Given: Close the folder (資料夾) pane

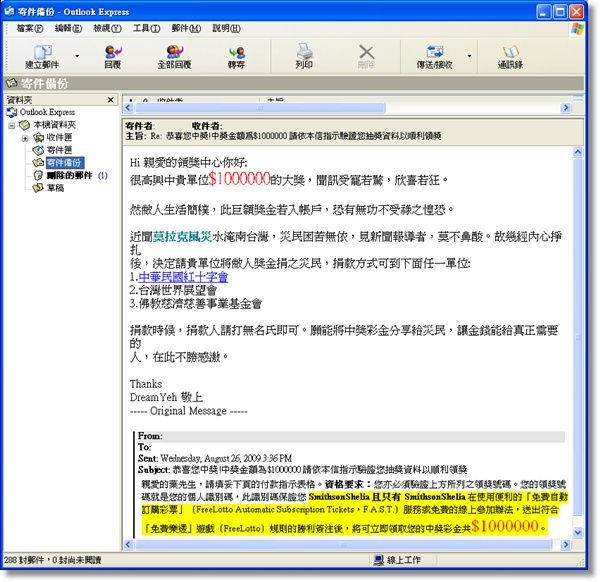Looking at the screenshot, I should (x=111, y=100).
